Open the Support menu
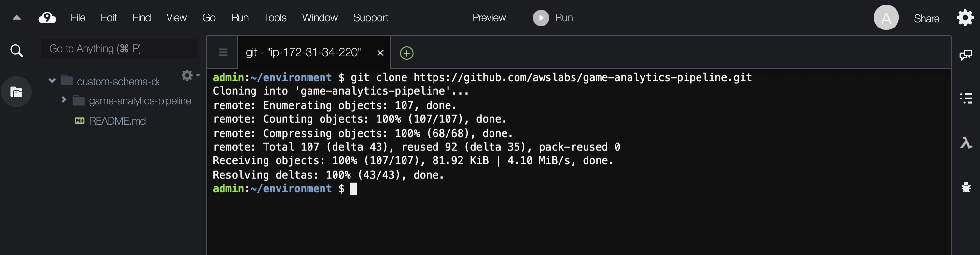 pyautogui.click(x=370, y=18)
